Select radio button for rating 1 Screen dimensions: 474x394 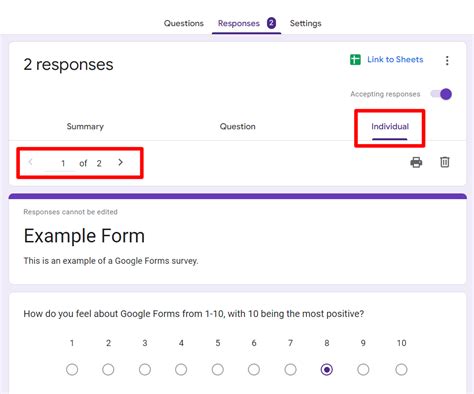pyautogui.click(x=72, y=369)
